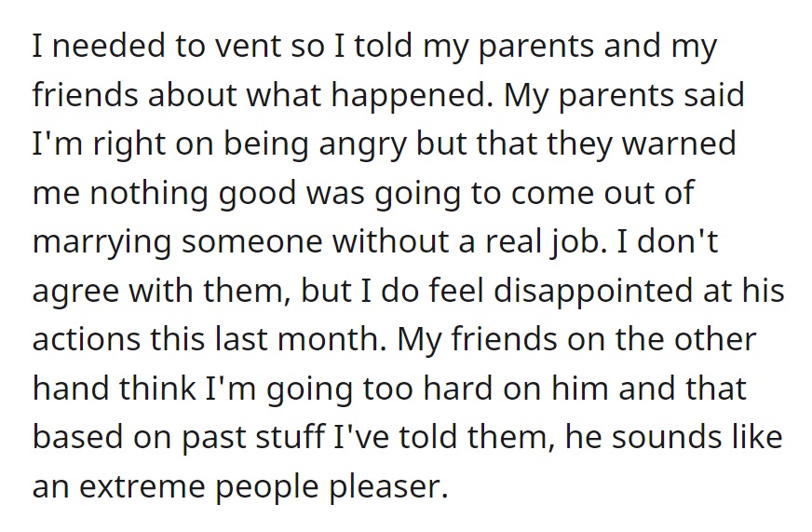
Task: Click the word "based" starting ninth line
Action: tap(77, 438)
